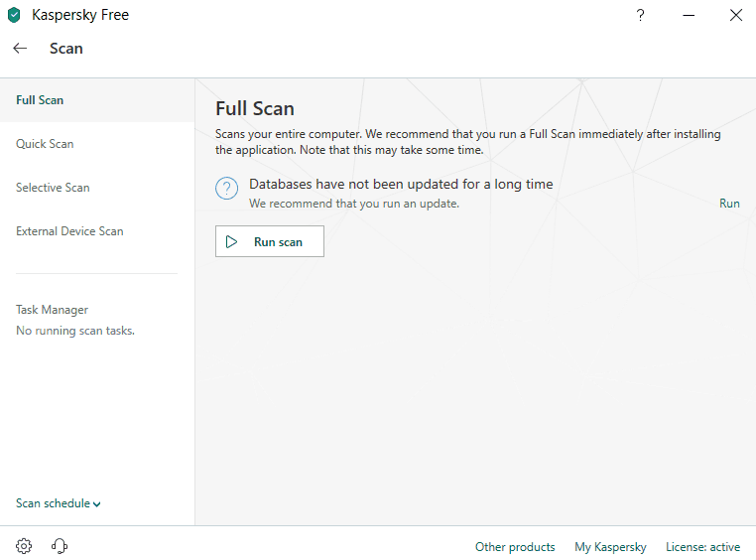Open the Task Manager section
Image resolution: width=756 pixels, height=560 pixels.
52,310
